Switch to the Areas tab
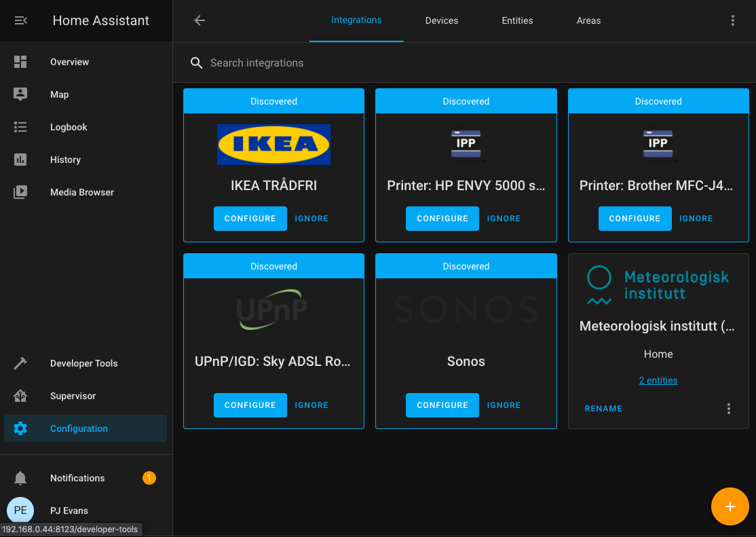756x537 pixels. click(x=588, y=21)
